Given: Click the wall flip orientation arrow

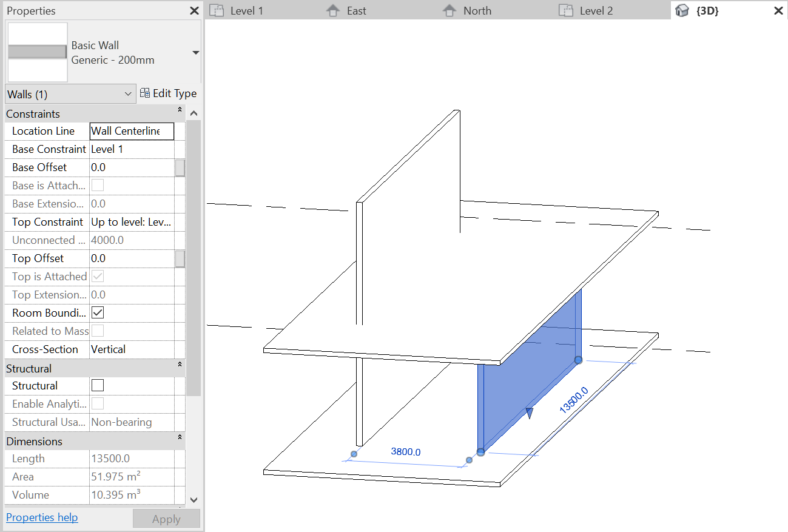Looking at the screenshot, I should [x=529, y=413].
